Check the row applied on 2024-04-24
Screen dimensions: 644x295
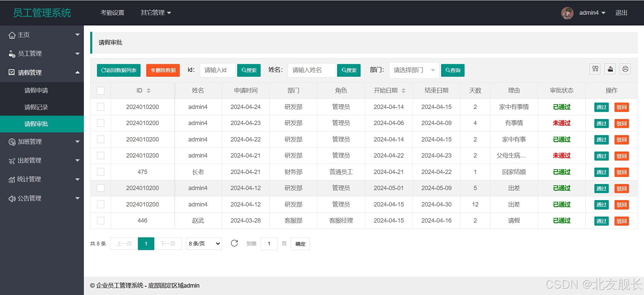click(x=101, y=107)
